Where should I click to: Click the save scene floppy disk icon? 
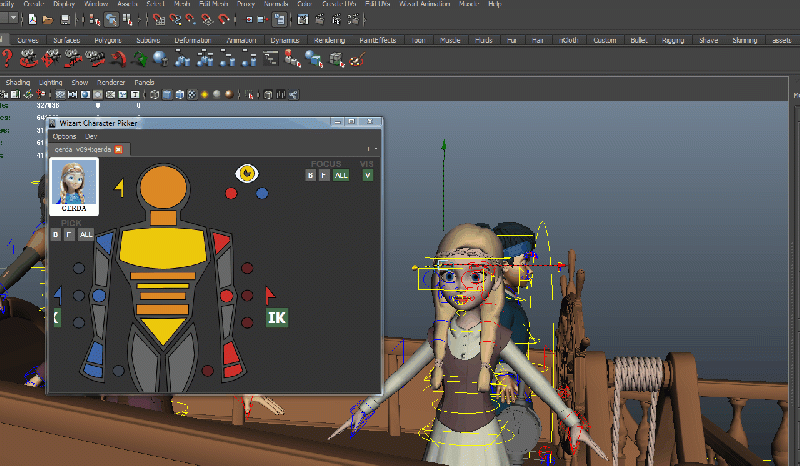click(x=66, y=19)
